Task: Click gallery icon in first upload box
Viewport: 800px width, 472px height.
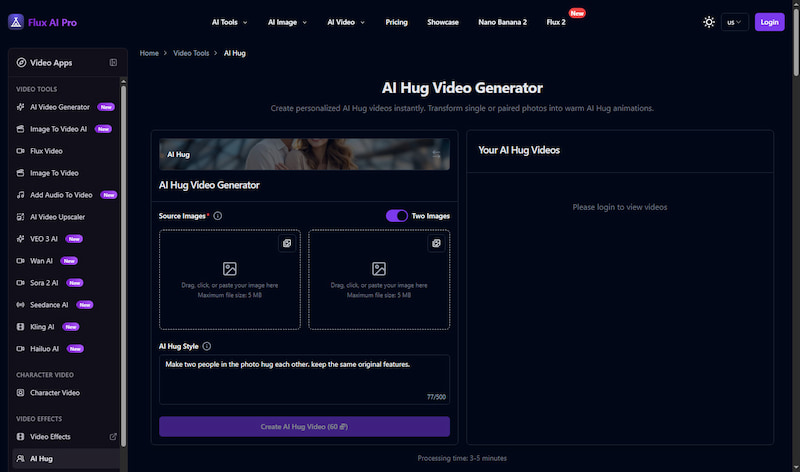Action: pyautogui.click(x=287, y=243)
